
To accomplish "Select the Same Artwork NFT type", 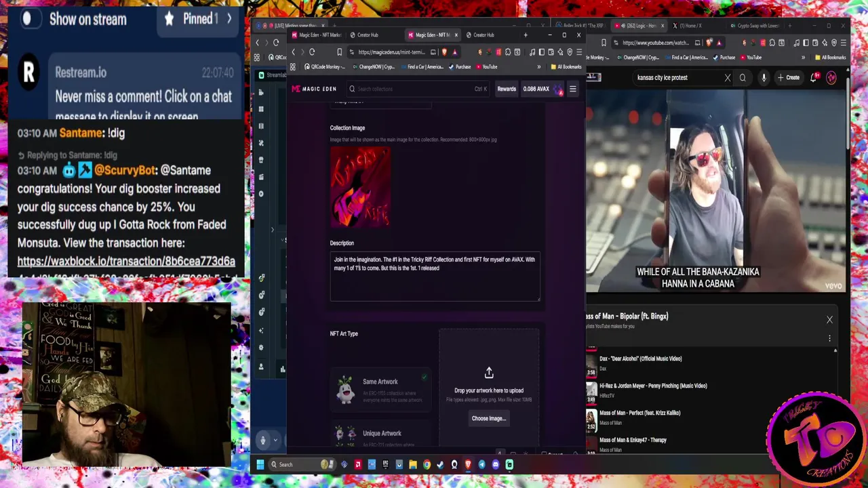I will point(380,390).
